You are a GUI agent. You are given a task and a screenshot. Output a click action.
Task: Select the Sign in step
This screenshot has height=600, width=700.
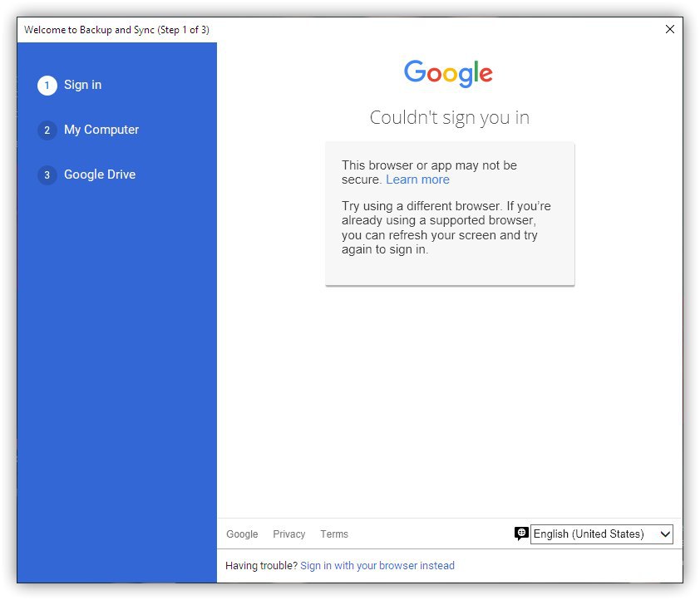click(82, 85)
